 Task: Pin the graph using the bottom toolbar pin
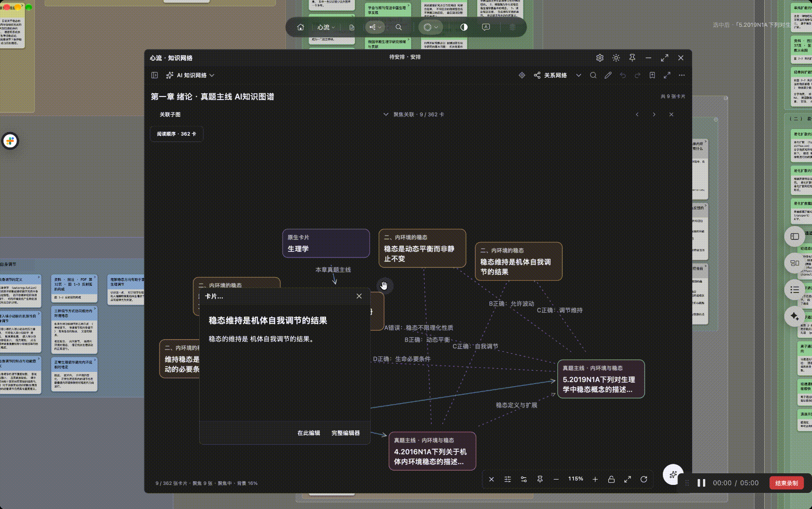click(x=540, y=479)
